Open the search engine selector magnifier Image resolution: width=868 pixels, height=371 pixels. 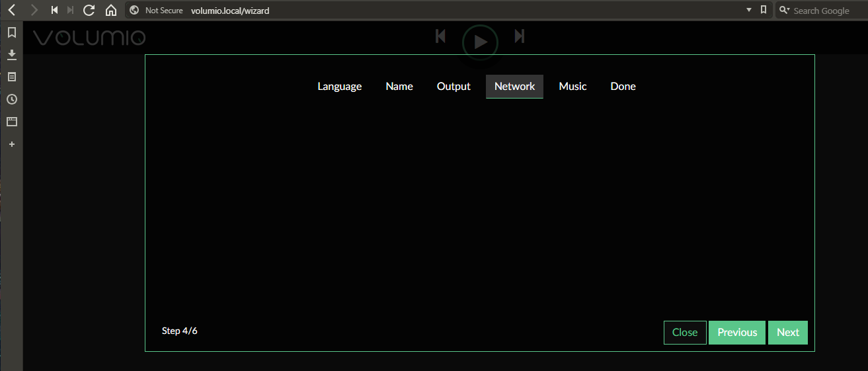[785, 10]
